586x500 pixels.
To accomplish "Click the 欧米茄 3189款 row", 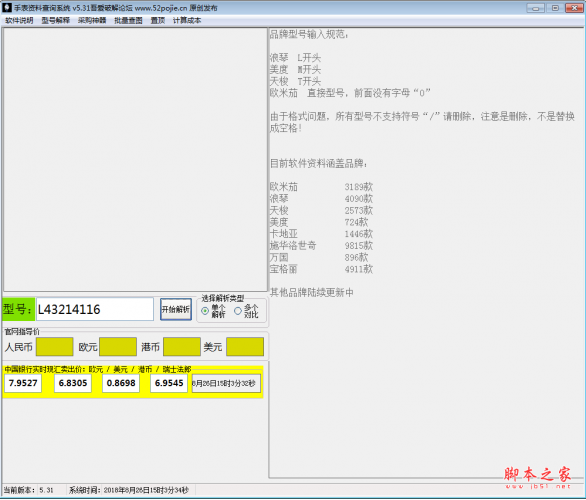I will tap(321, 187).
